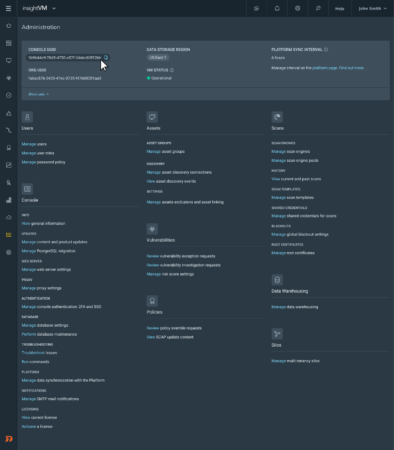The image size is (394, 450).
Task: View asset discovery events link
Action: pos(171,181)
